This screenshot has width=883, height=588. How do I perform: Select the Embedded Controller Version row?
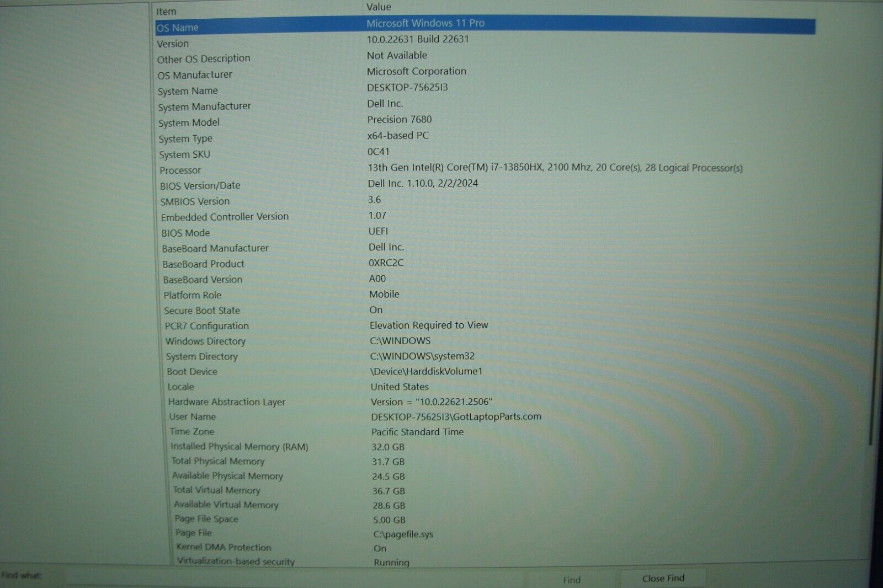pos(225,217)
